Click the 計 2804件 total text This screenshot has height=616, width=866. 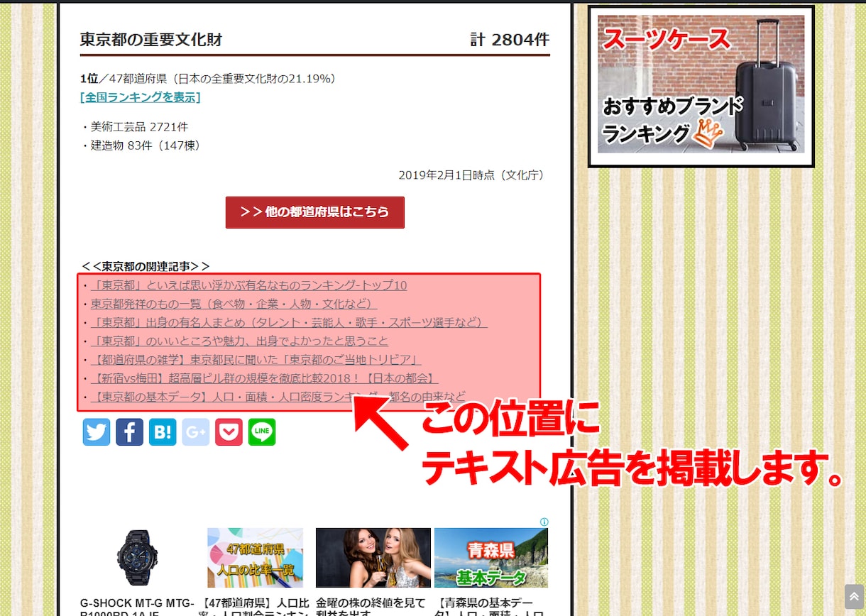pyautogui.click(x=510, y=40)
